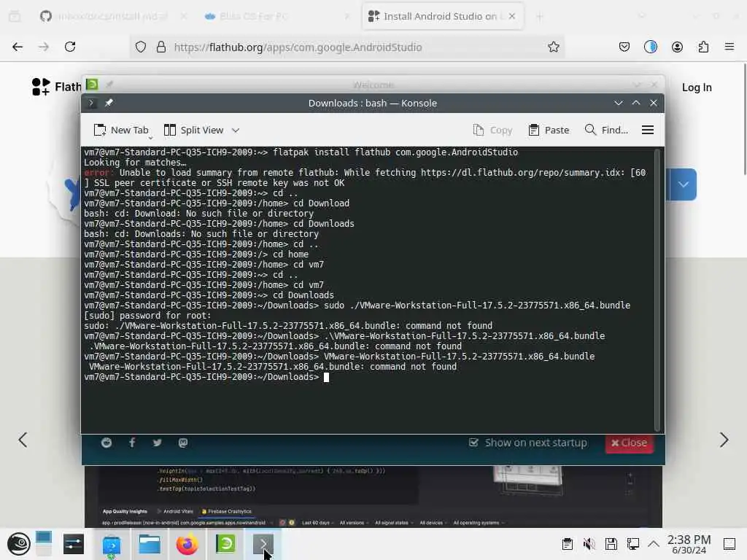The width and height of the screenshot is (747, 560).
Task: Expand the blue install dropdown arrow on Flathub
Action: tap(683, 184)
